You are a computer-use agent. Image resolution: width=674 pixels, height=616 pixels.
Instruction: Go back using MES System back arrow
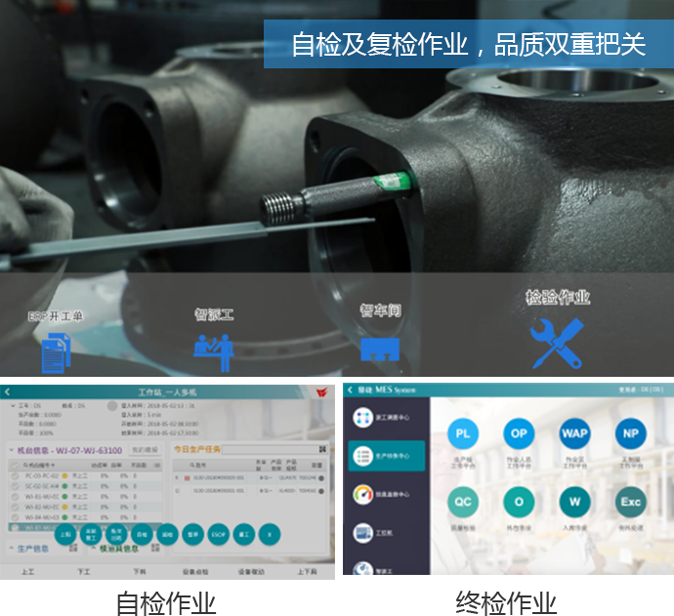[351, 390]
